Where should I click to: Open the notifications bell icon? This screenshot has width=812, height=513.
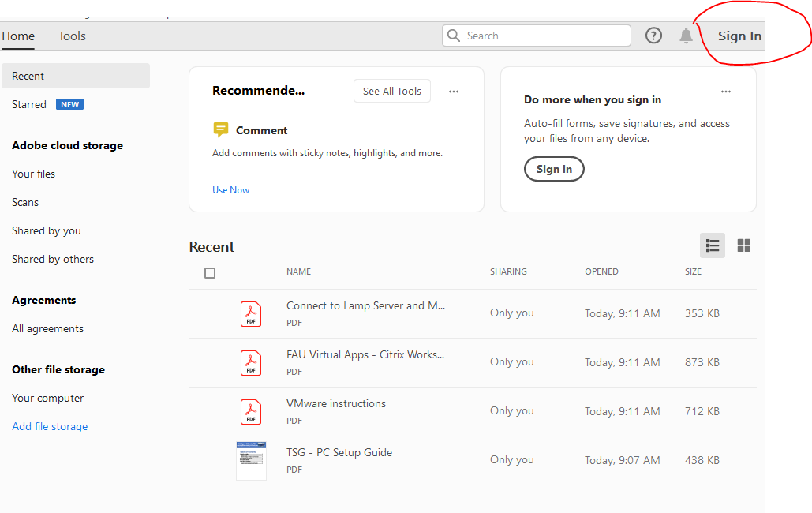click(x=686, y=36)
